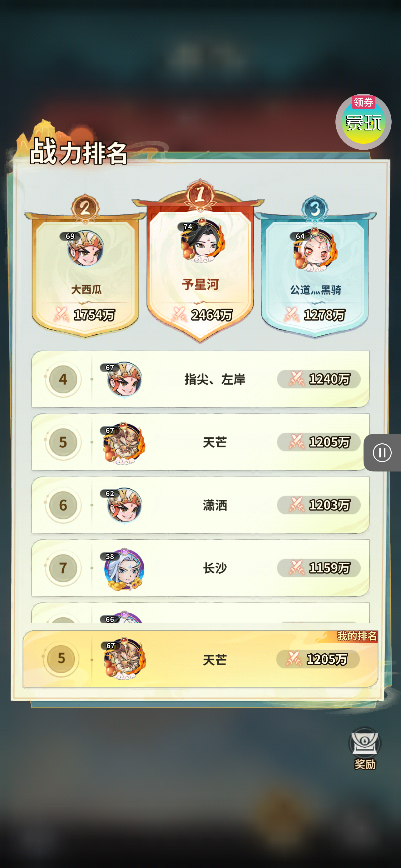401x868 pixels.
Task: Open second-place 大西瓜 avatar
Action: [85, 249]
